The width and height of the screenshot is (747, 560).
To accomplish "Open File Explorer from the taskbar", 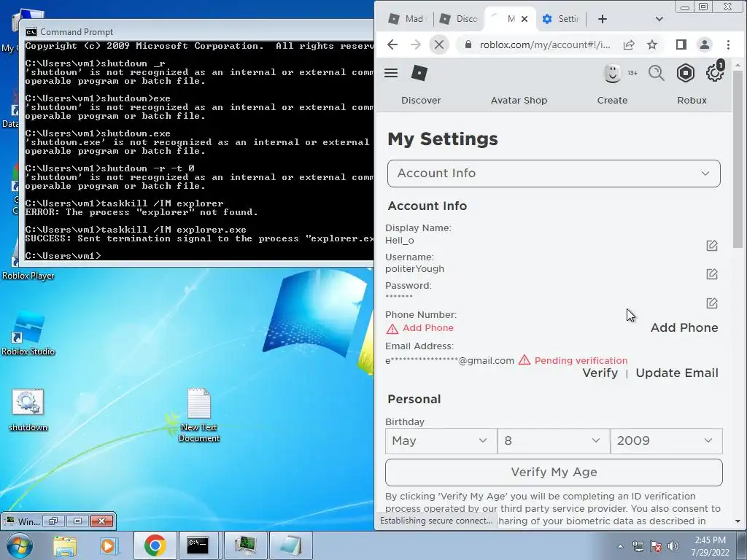I will tap(65, 545).
